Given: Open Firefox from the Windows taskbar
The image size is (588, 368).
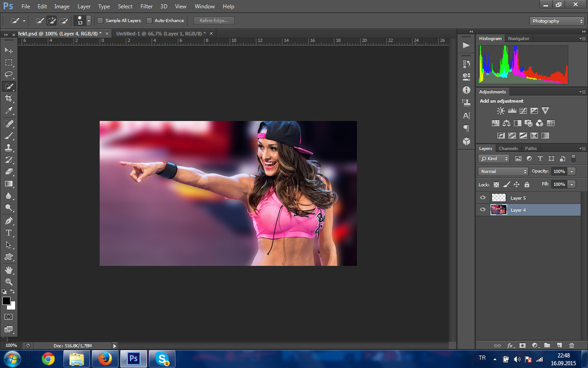Looking at the screenshot, I should [105, 359].
